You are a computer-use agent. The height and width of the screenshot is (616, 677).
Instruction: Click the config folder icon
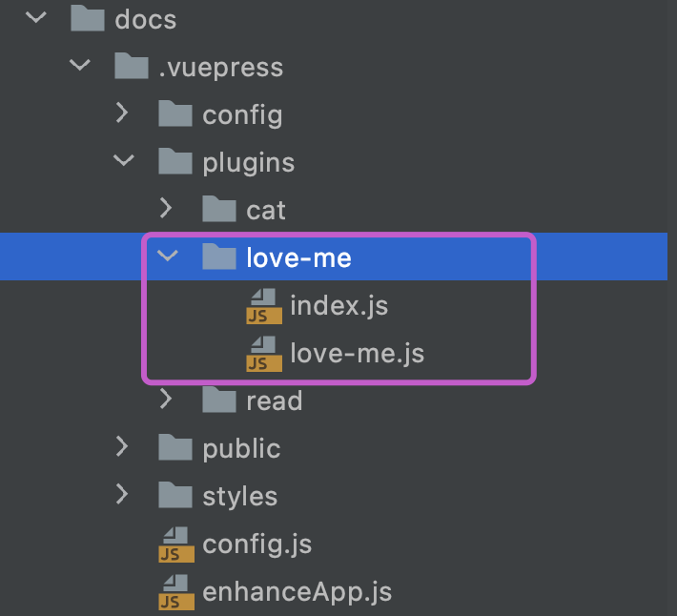[175, 114]
